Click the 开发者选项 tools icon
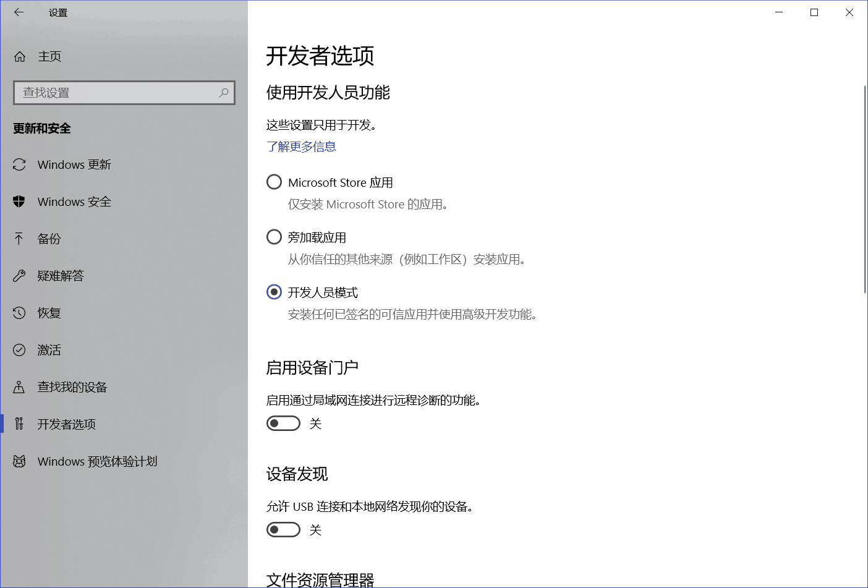Viewport: 868px width, 588px height. (x=19, y=424)
